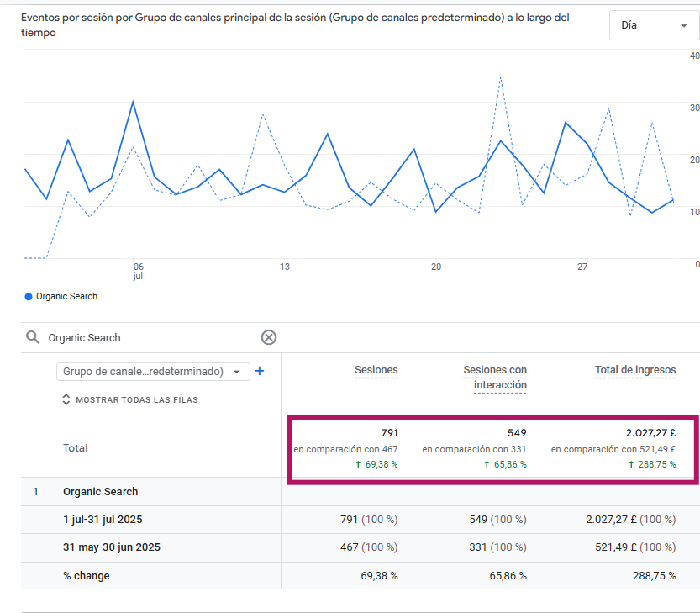Click the Total summary row
The height and width of the screenshot is (613, 700).
(75, 448)
